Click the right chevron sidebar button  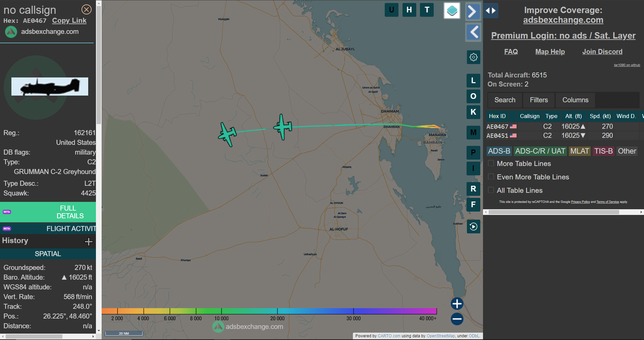pos(473,12)
